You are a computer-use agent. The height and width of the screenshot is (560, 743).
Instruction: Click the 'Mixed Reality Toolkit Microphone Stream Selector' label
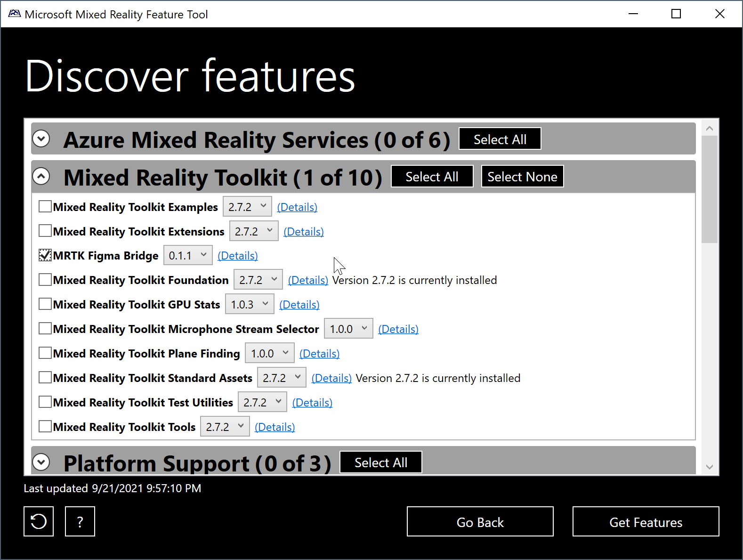coord(186,329)
